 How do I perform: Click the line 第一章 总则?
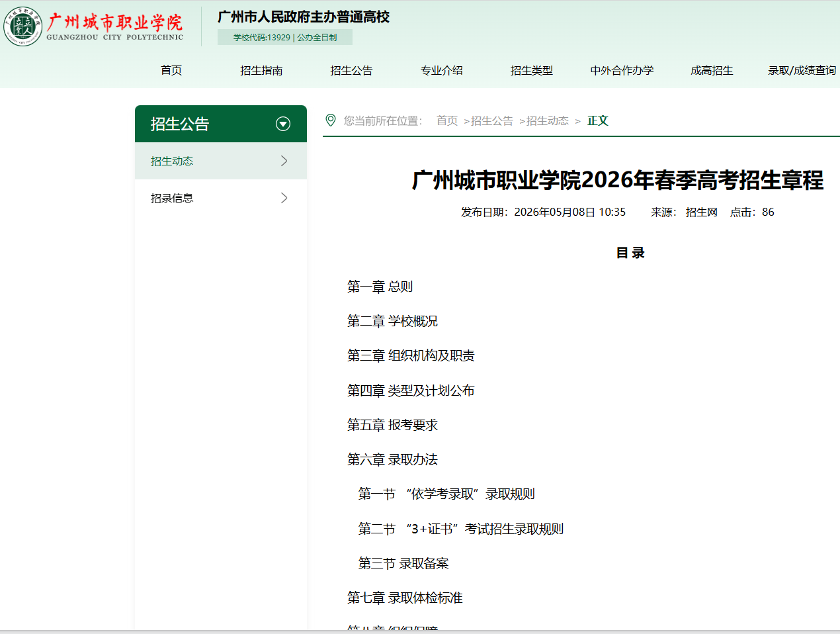pyautogui.click(x=380, y=287)
